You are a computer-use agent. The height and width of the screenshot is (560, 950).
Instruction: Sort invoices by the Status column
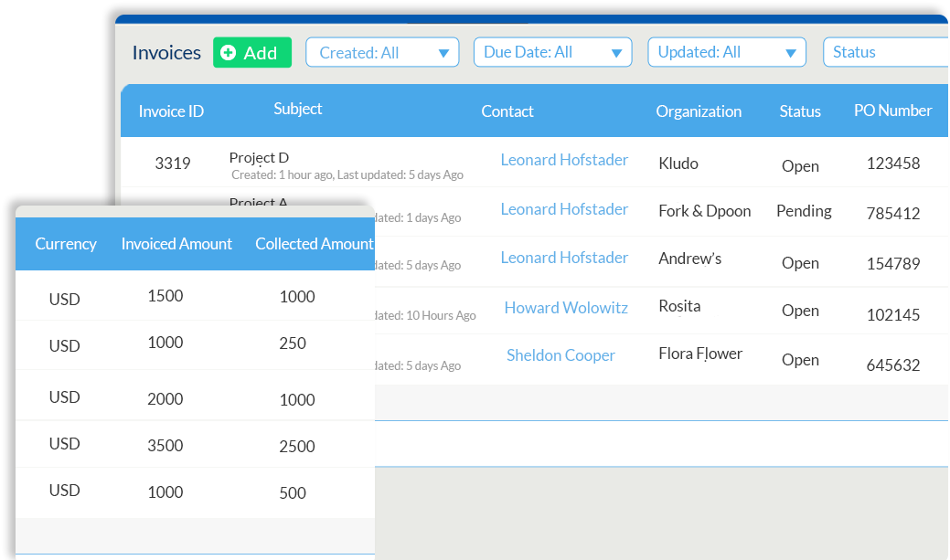[799, 111]
